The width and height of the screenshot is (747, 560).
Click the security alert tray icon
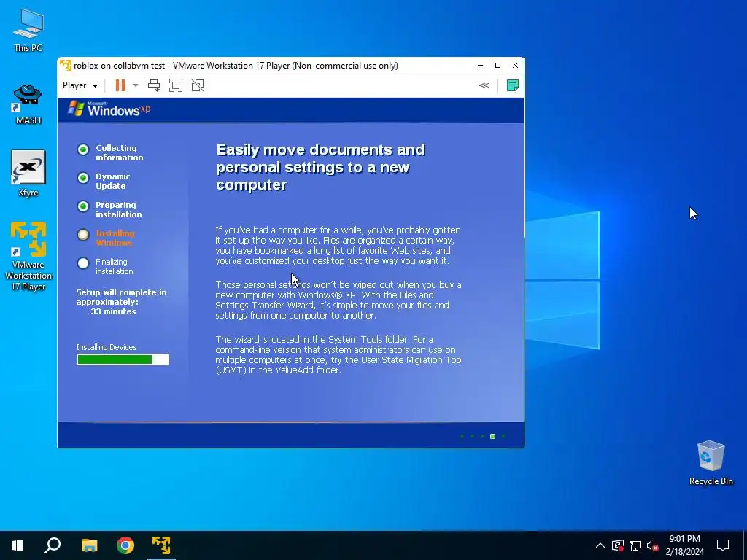pos(618,545)
